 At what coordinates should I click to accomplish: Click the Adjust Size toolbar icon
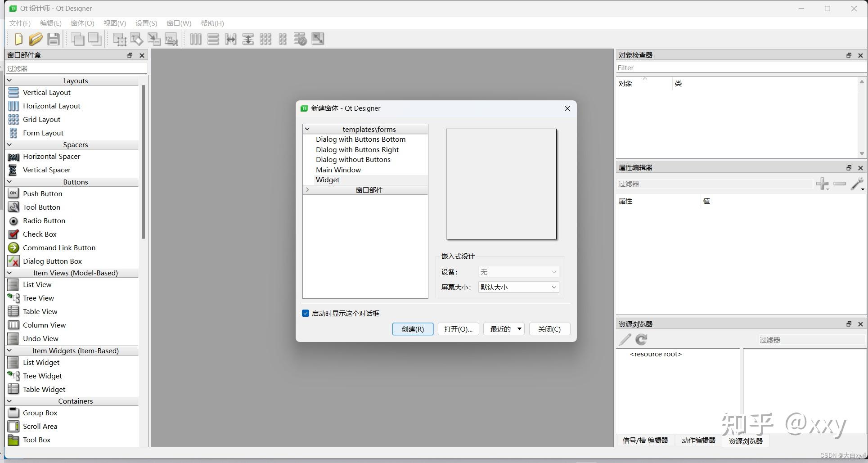click(x=318, y=39)
